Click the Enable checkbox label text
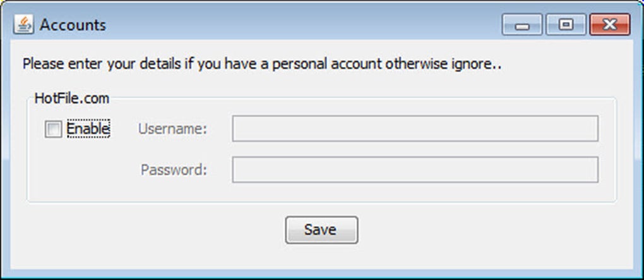644x280 pixels. tap(88, 129)
